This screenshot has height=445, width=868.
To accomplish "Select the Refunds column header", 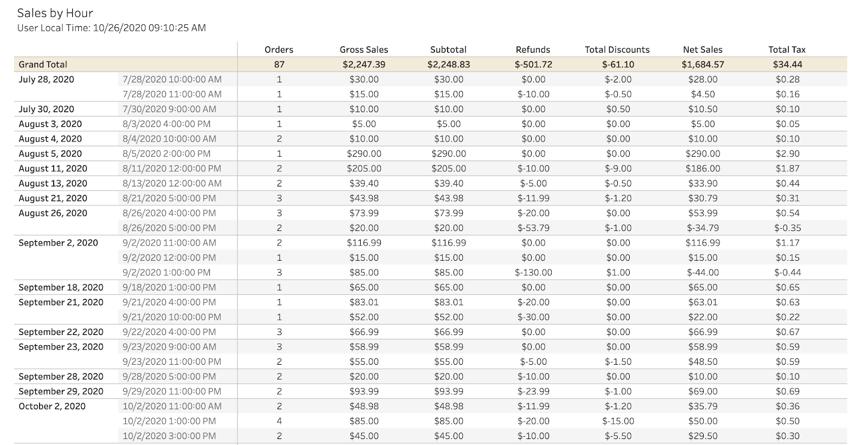I will (x=533, y=49).
